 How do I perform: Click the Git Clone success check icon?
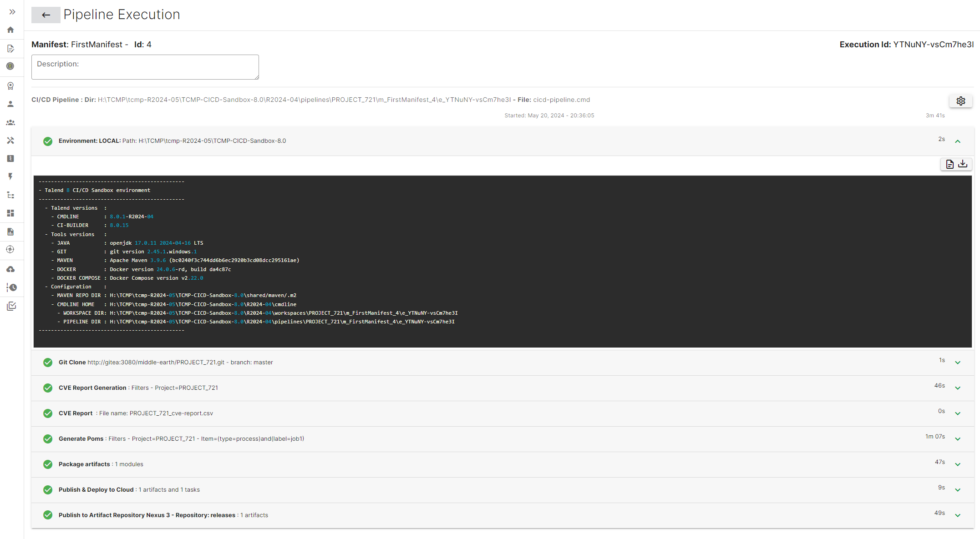[48, 363]
